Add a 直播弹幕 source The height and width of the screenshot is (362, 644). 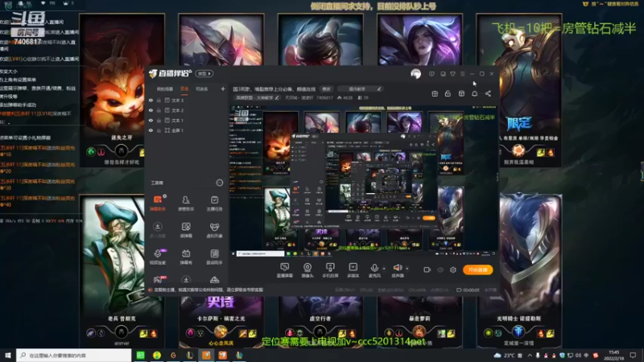pyautogui.click(x=285, y=270)
